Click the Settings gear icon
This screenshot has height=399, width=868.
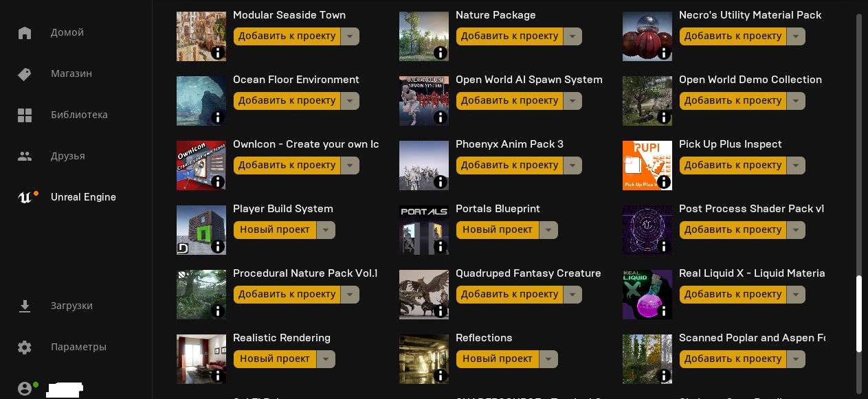[25, 347]
